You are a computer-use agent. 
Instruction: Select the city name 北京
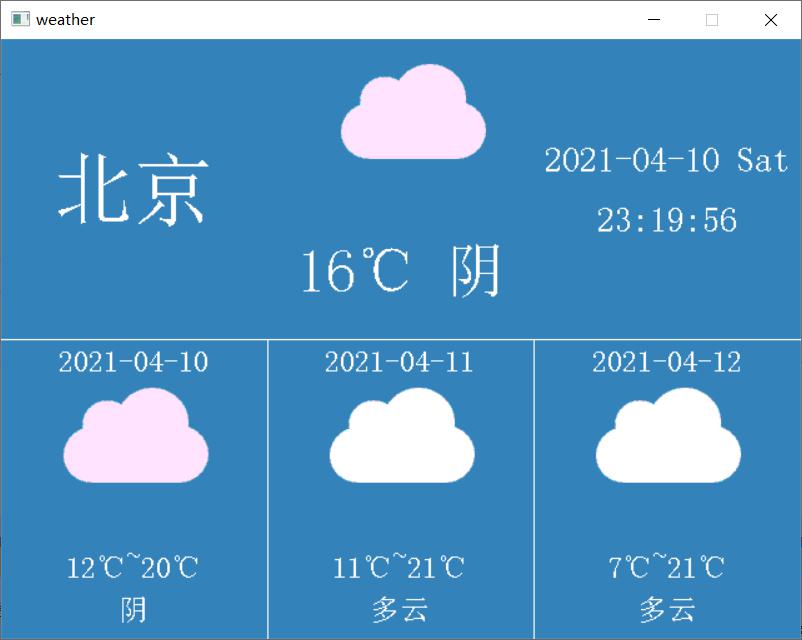(x=133, y=189)
